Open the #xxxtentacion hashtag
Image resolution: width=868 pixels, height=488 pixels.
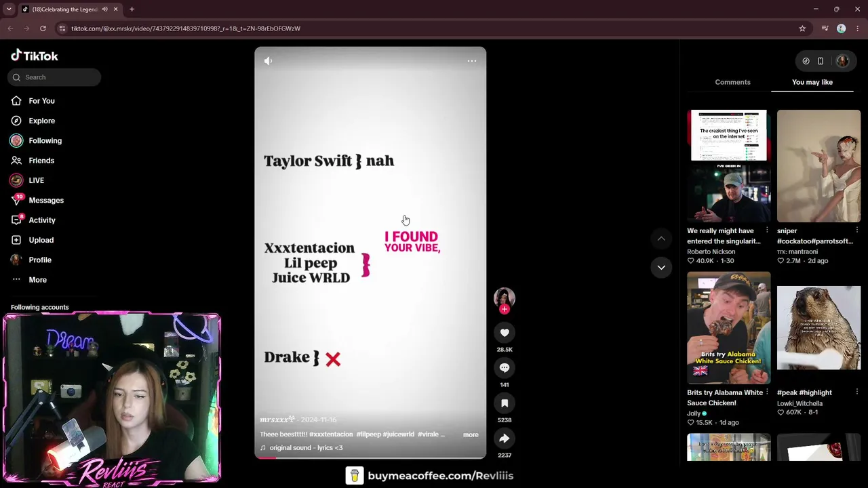pyautogui.click(x=331, y=434)
